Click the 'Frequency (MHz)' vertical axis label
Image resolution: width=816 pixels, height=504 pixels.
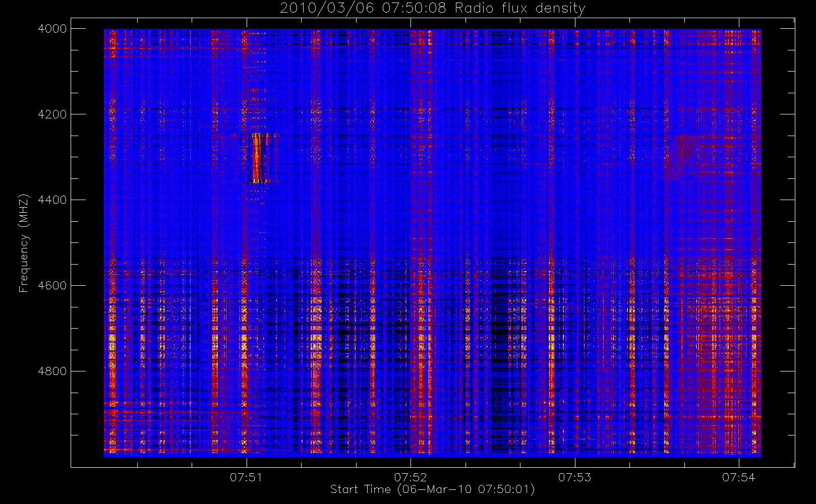click(x=24, y=243)
